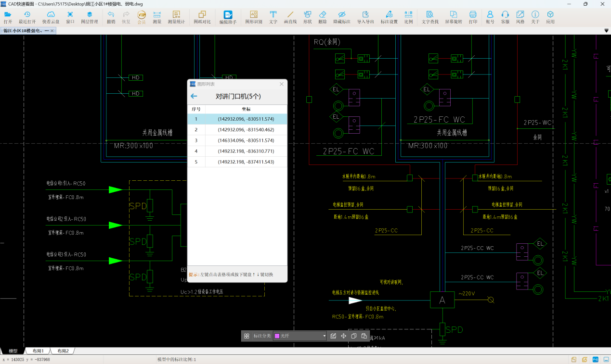Open 文字查找 text search
Viewport: 611px width, 364px height.
click(430, 17)
